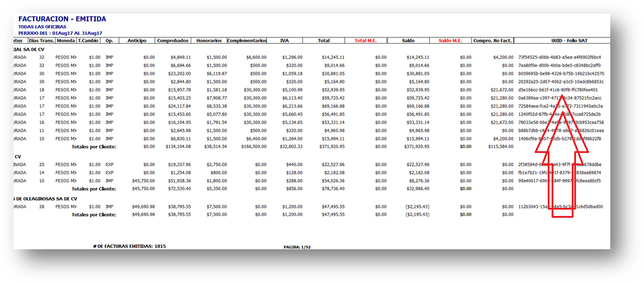Click the Comprobados client total $134,104.08
This screenshot has width=644, height=283.
pos(177,147)
